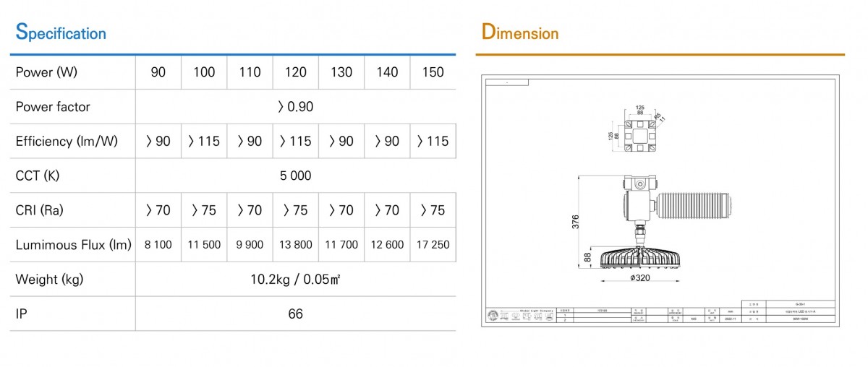This screenshot has height=367, width=868.
Task: Click the Power factor value 0.90
Action: 295,107
